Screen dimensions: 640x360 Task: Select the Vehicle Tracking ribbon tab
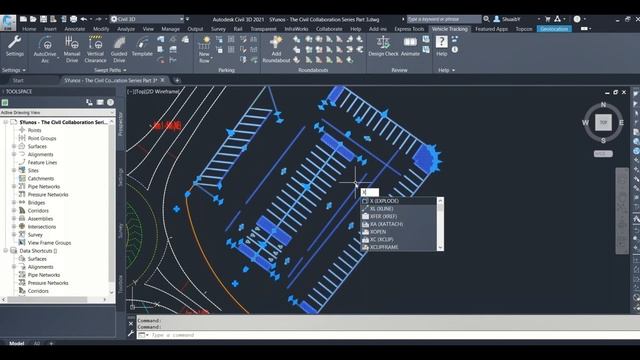click(x=450, y=29)
